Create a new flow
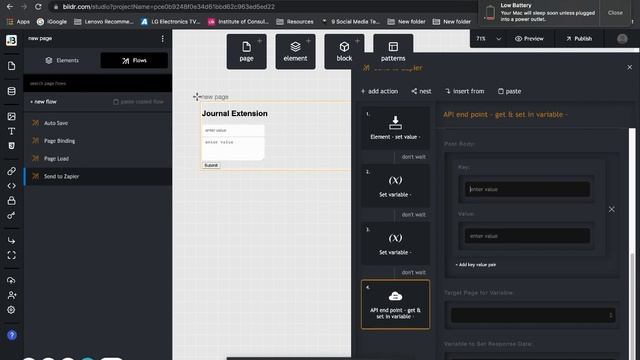 tap(43, 102)
